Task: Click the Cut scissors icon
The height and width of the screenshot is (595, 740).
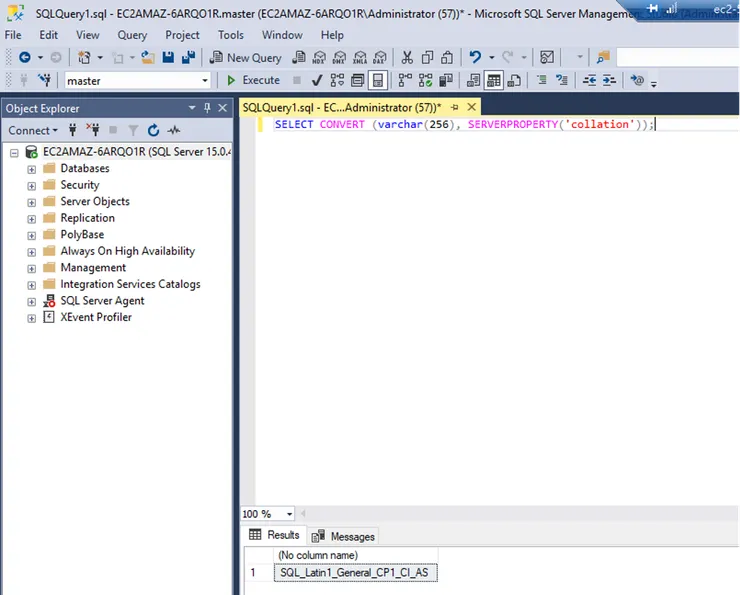Action: point(407,58)
